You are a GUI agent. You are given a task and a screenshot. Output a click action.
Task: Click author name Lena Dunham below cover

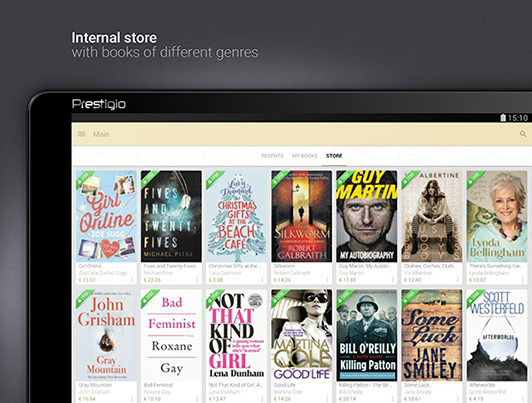pos(224,392)
